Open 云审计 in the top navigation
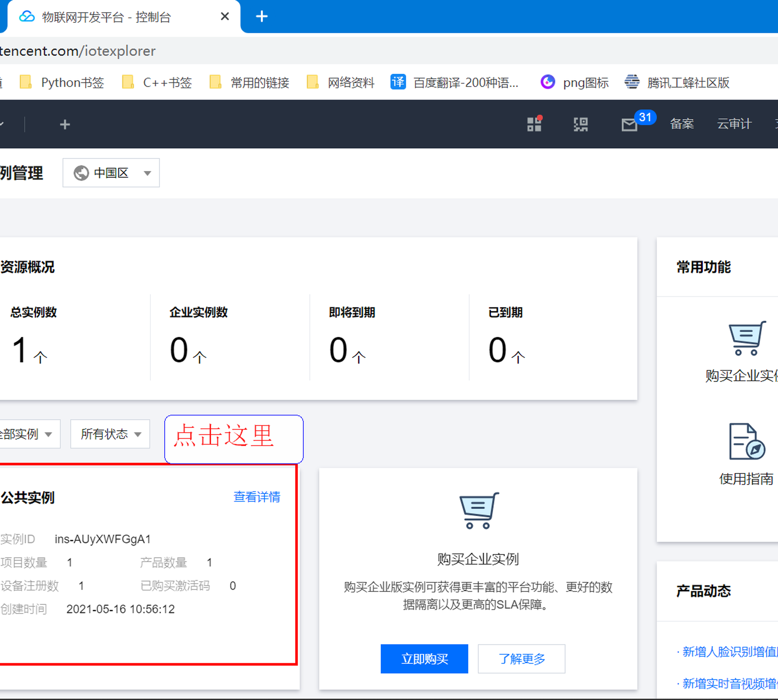 734,124
